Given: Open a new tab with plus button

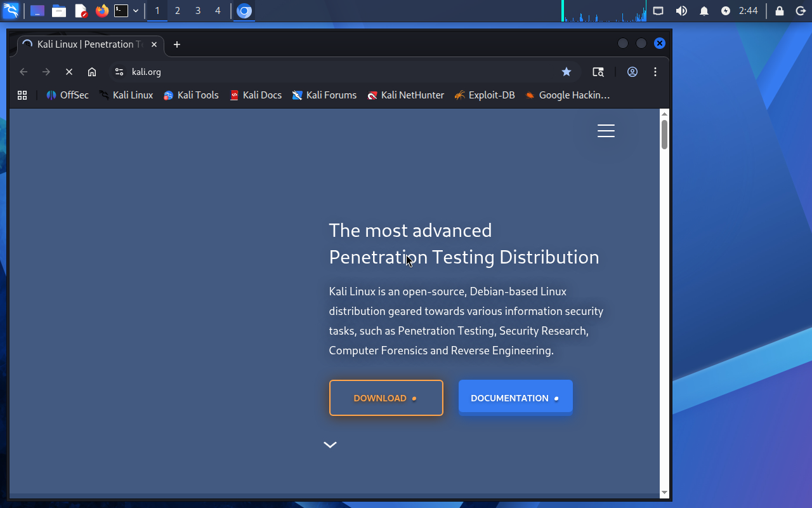Looking at the screenshot, I should pos(177,44).
